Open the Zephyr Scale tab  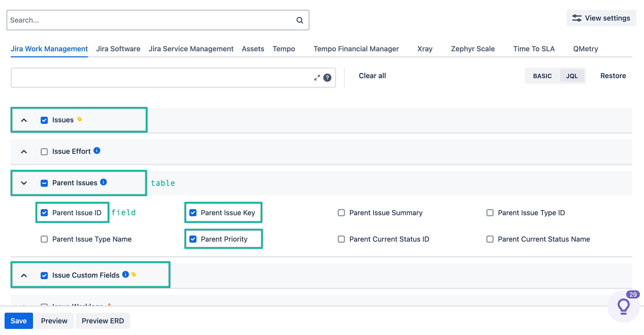[472, 49]
